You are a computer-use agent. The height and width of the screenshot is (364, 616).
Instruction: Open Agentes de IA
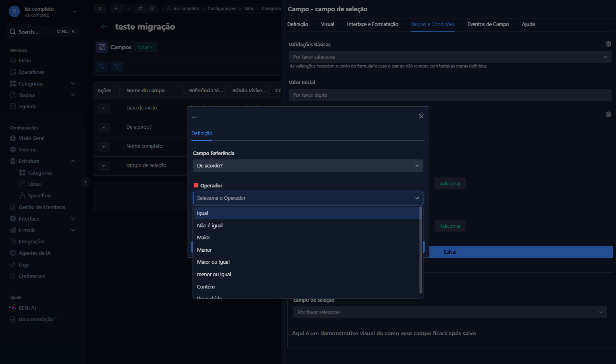point(34,253)
